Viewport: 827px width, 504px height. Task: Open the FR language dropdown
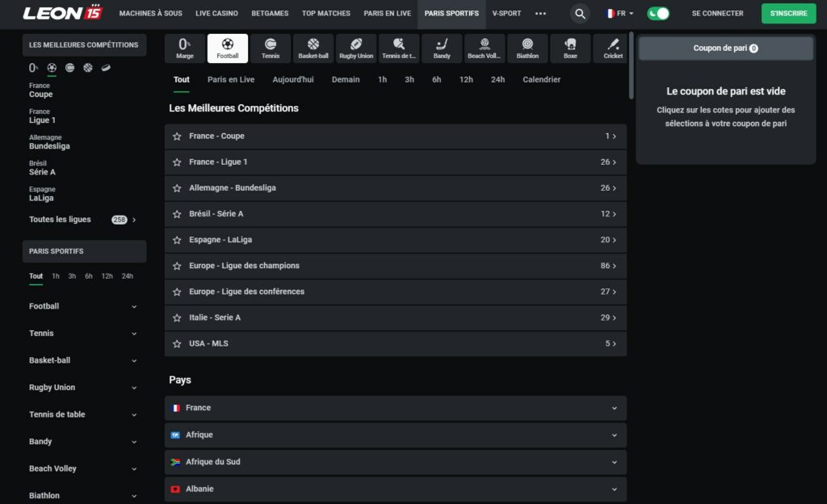[x=619, y=14]
